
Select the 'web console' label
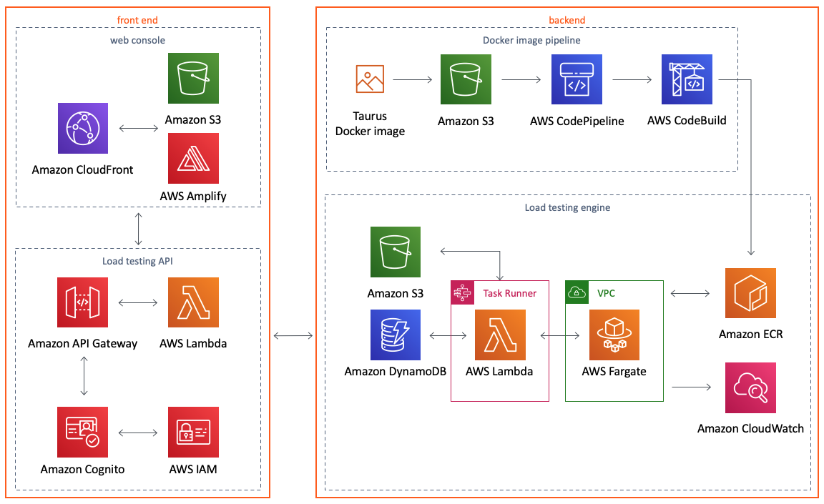click(x=137, y=40)
